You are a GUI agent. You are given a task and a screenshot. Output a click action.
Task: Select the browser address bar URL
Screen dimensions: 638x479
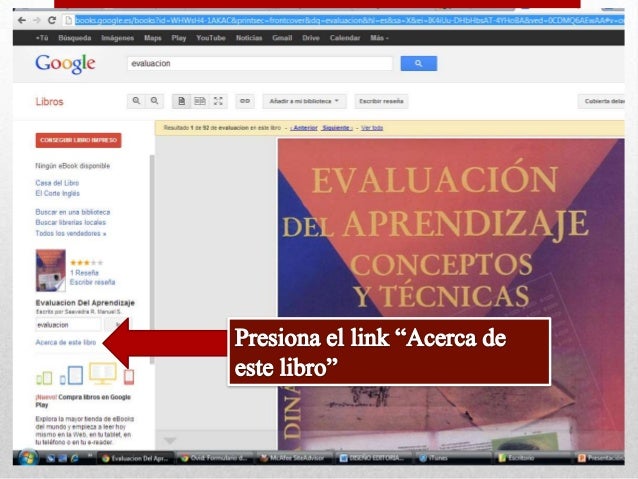(349, 20)
